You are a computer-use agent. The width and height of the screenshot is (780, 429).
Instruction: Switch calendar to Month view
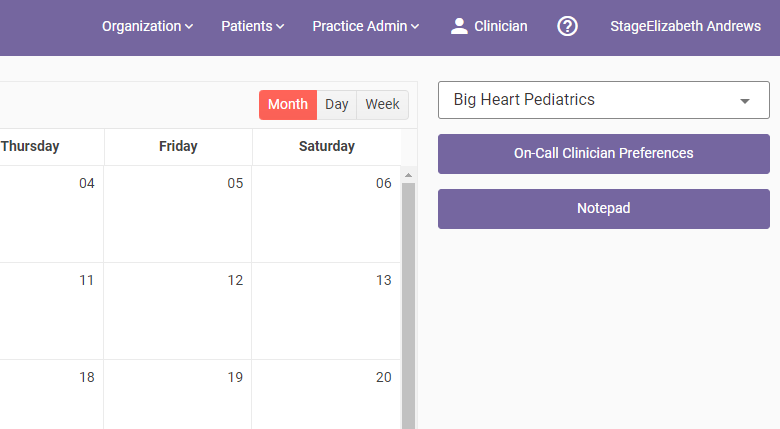pyautogui.click(x=288, y=105)
